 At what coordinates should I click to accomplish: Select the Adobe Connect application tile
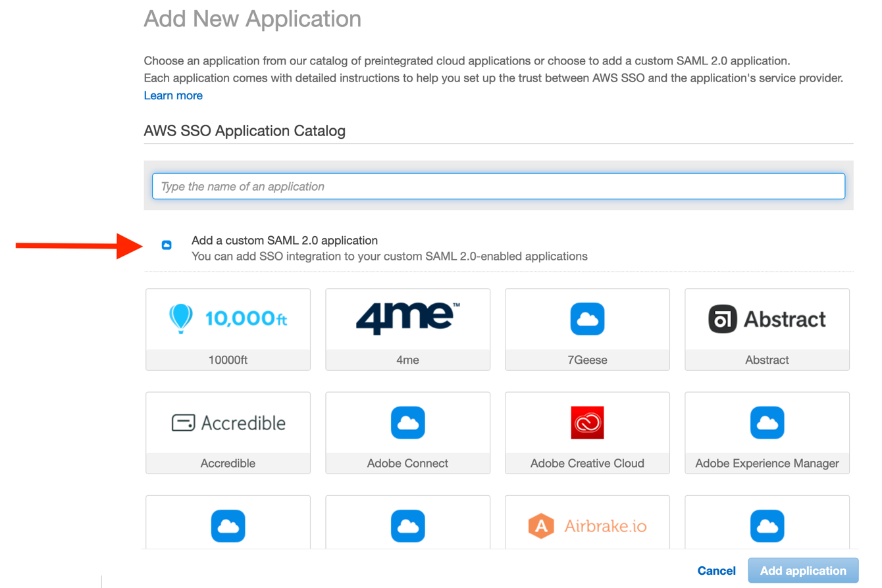407,433
